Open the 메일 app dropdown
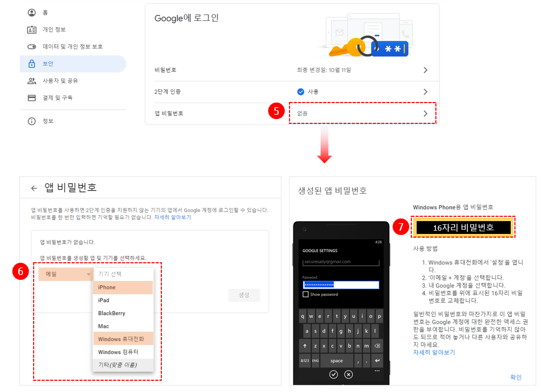 pyautogui.click(x=66, y=274)
